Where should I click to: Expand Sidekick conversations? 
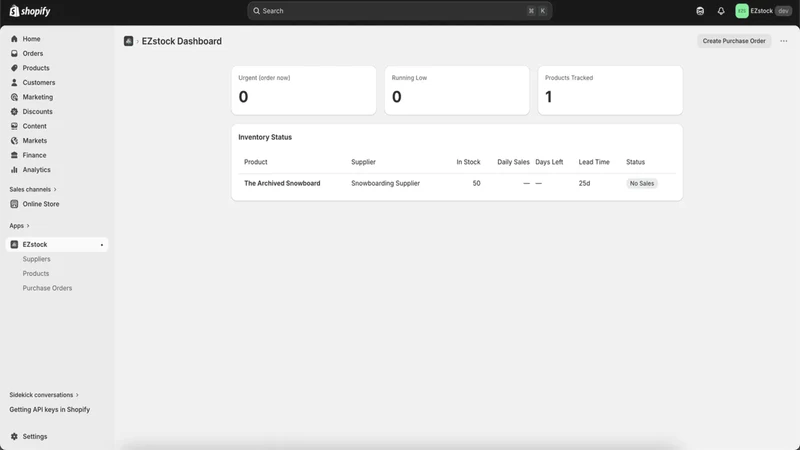click(44, 395)
